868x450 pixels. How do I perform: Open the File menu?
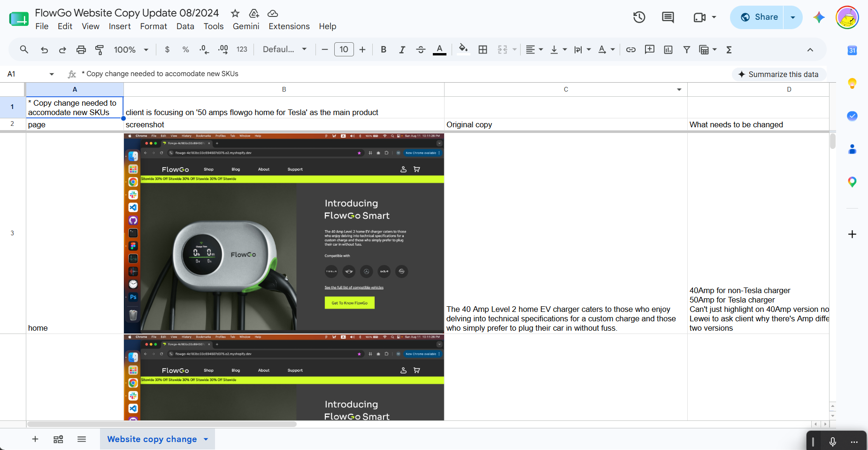(x=42, y=26)
